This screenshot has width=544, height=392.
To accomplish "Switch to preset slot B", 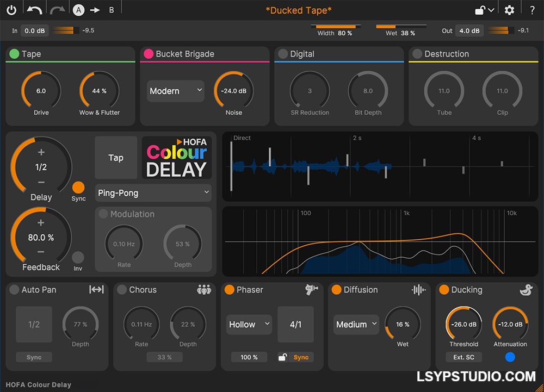I will [x=112, y=10].
